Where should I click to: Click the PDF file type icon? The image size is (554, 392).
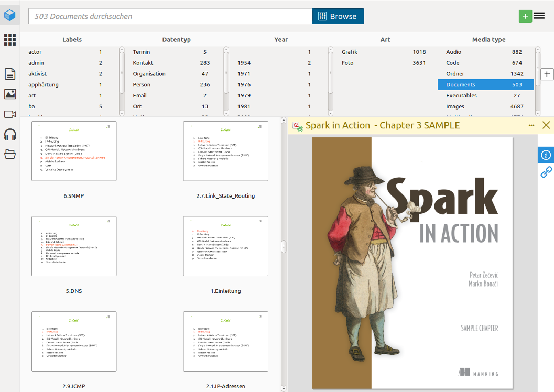click(298, 126)
